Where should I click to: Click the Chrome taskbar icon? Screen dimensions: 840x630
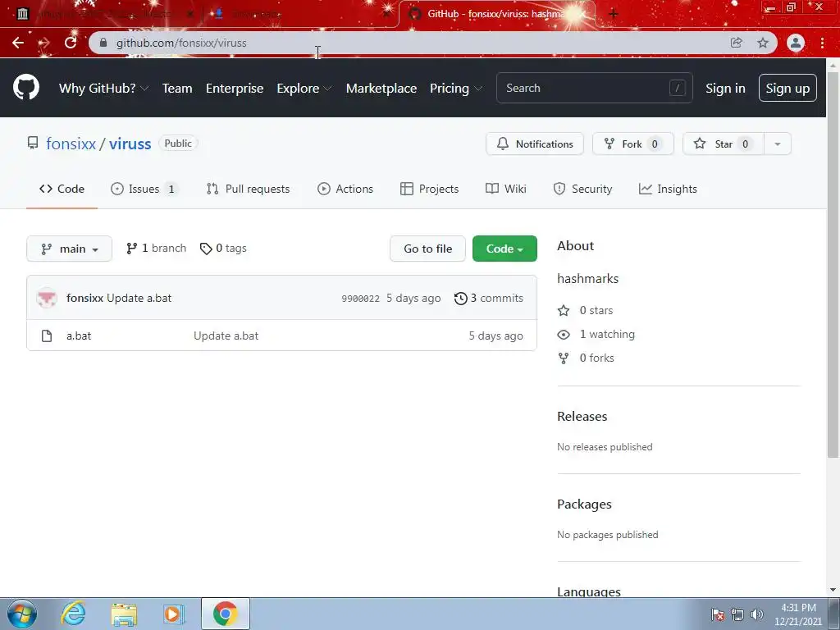tap(226, 614)
